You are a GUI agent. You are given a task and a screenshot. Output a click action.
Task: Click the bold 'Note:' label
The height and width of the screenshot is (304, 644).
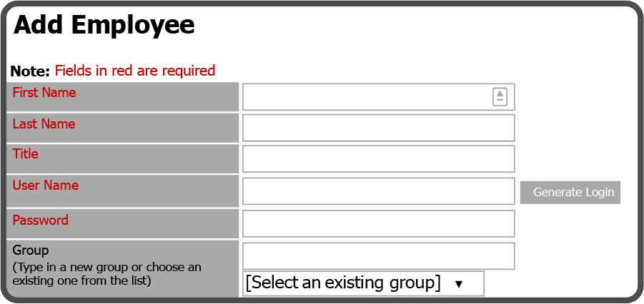[x=30, y=71]
